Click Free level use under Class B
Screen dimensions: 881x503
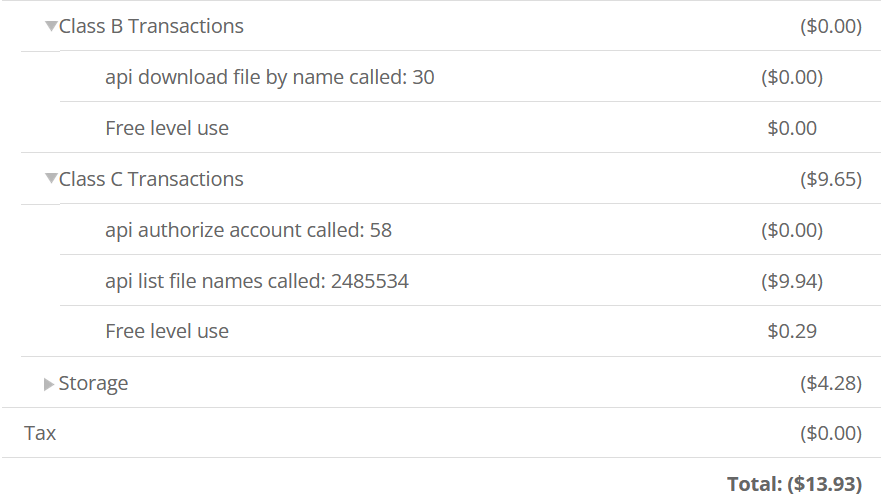point(167,128)
